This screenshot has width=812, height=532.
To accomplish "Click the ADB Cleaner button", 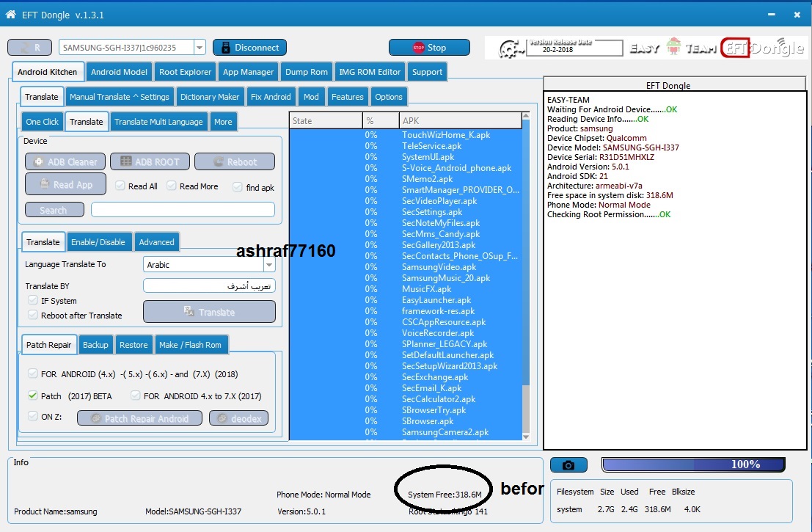I will tap(65, 161).
